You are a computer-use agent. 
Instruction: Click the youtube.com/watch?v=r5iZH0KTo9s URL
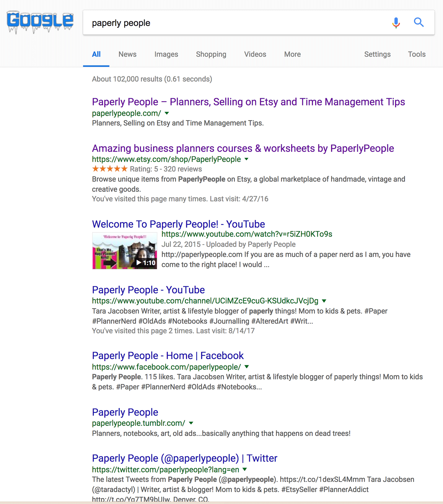coord(247,234)
